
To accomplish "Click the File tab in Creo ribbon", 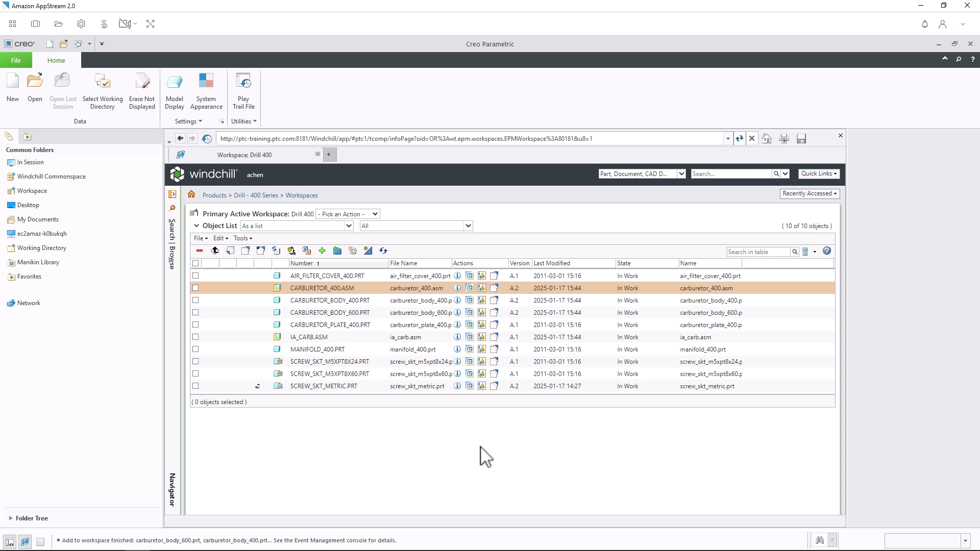I will [16, 60].
